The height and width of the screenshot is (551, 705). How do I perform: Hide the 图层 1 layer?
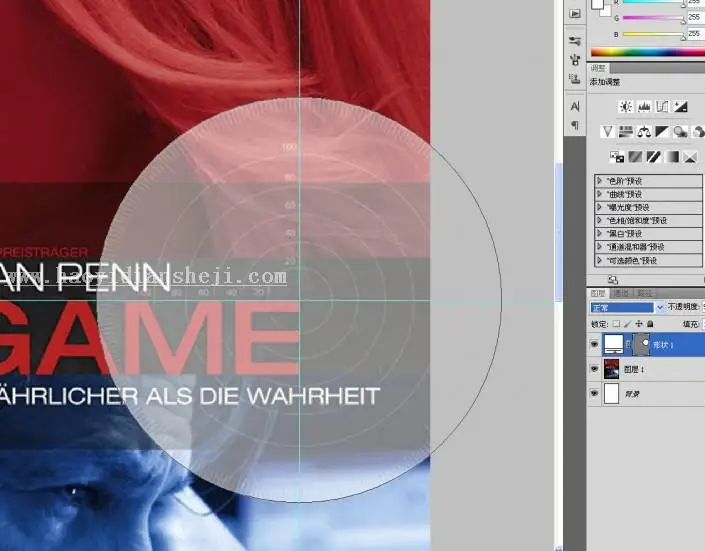click(594, 369)
